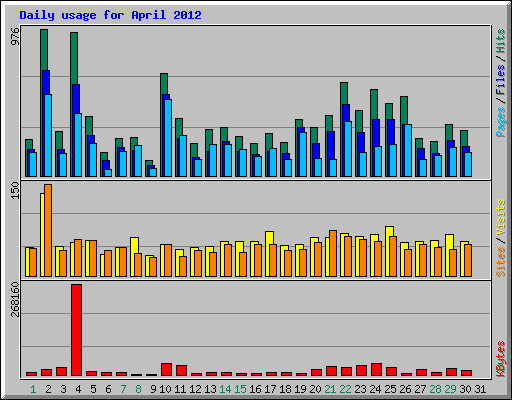Click the green hits bar for day 10
Screen dimensions: 512x400
[164, 83]
